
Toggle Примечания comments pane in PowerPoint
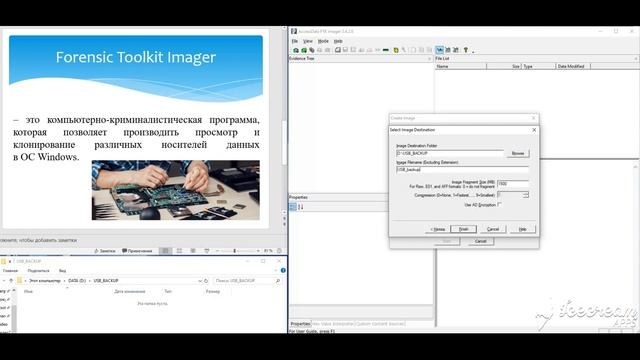[x=137, y=251]
